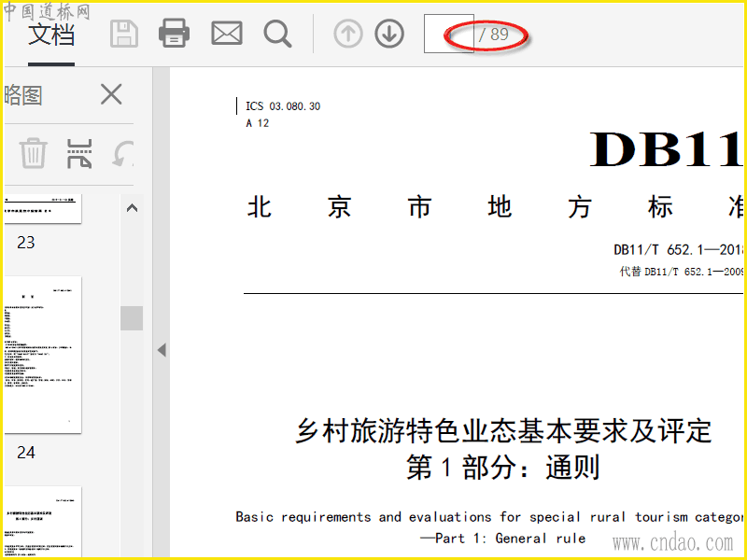Click the Save floppy disk icon

pos(124,34)
